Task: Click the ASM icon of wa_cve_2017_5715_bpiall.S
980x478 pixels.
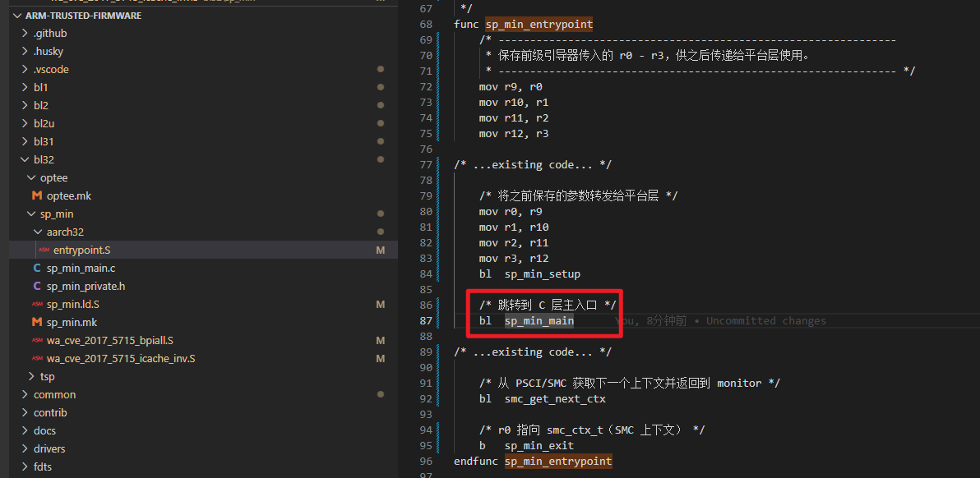Action: (37, 341)
